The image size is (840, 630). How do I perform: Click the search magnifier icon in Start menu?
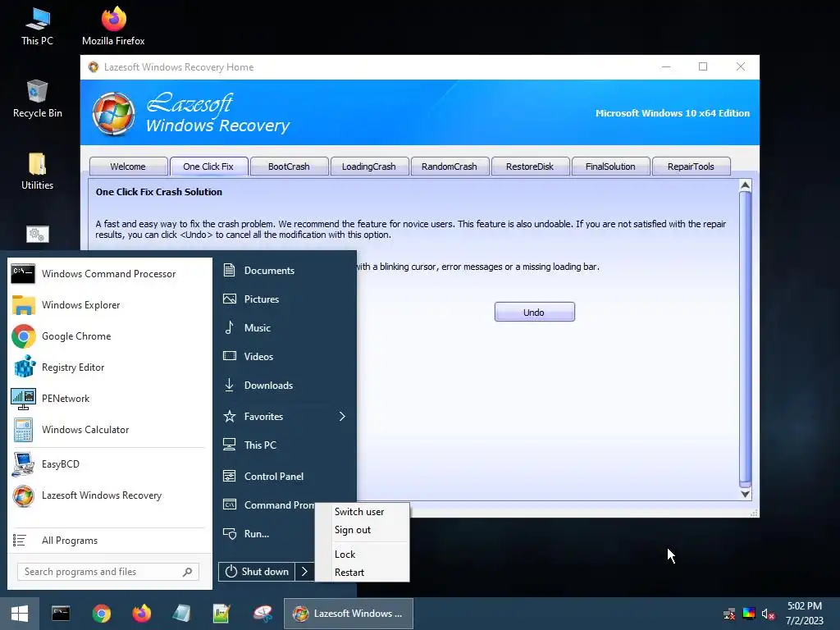click(x=188, y=572)
